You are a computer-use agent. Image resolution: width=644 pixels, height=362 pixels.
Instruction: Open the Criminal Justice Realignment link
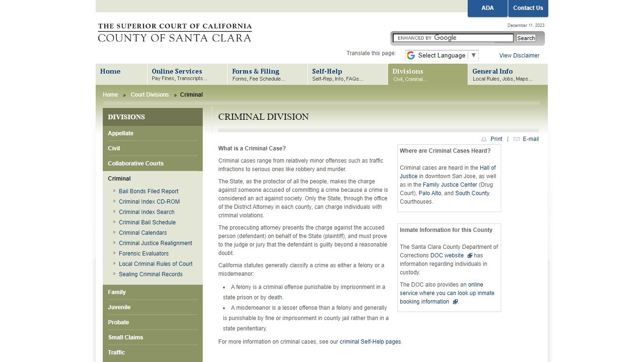tap(156, 243)
